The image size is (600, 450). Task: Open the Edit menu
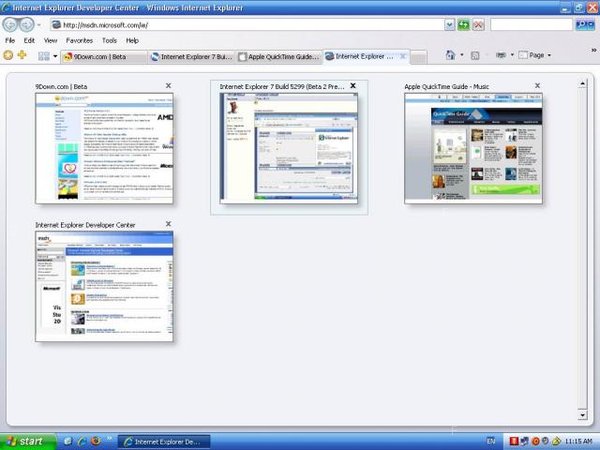(x=29, y=41)
